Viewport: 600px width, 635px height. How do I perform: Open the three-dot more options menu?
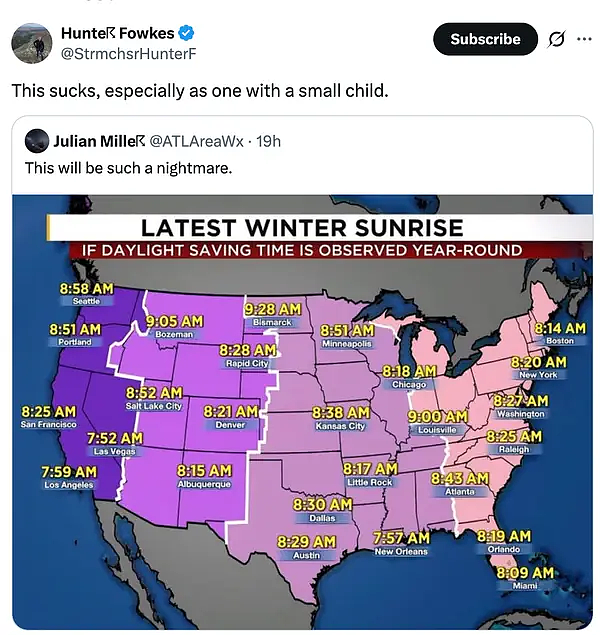pos(584,39)
